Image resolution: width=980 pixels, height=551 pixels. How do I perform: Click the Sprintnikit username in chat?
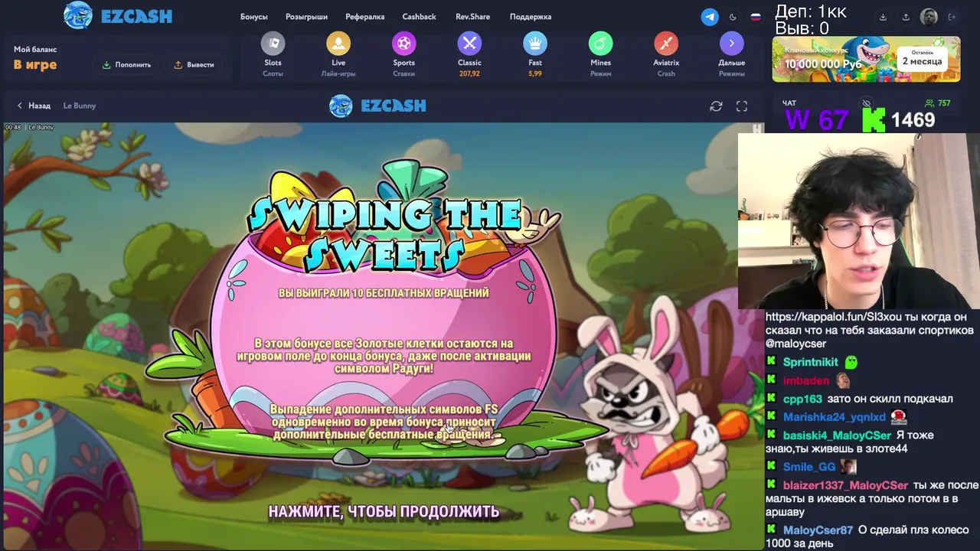pyautogui.click(x=811, y=362)
